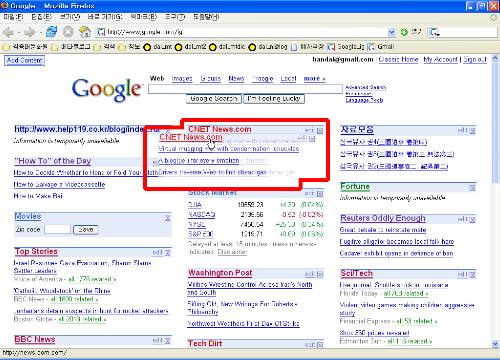Open the do.um2 bookmark
500x360 pixels.
[191, 47]
